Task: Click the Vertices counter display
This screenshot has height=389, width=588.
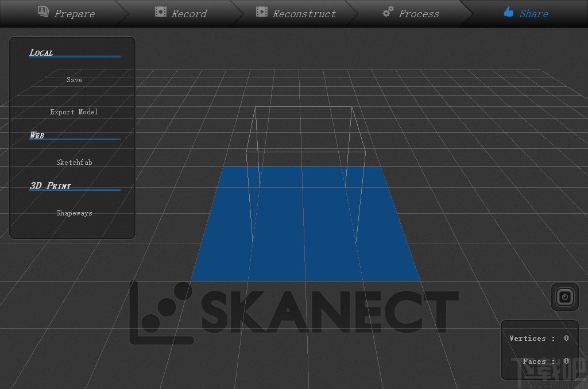Action: (x=539, y=338)
